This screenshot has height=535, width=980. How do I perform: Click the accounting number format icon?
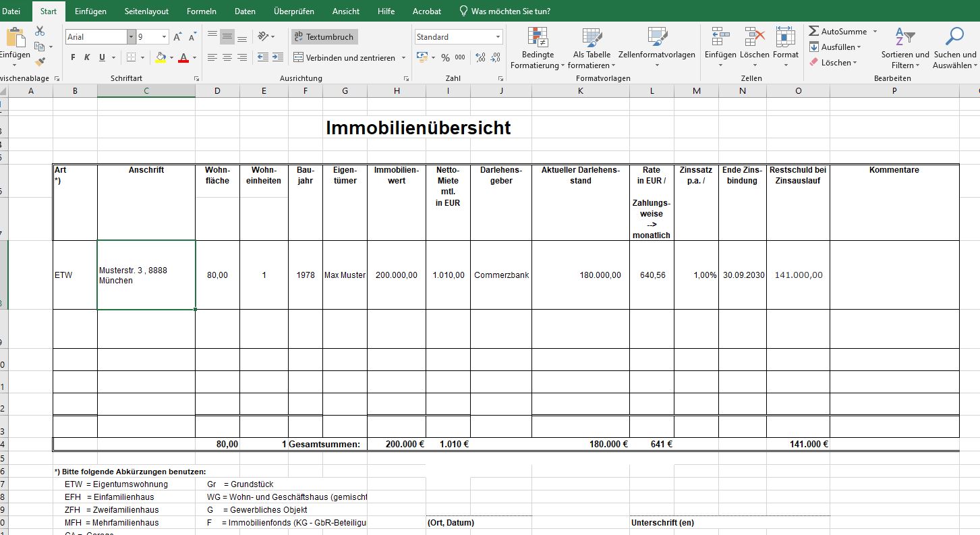(422, 58)
